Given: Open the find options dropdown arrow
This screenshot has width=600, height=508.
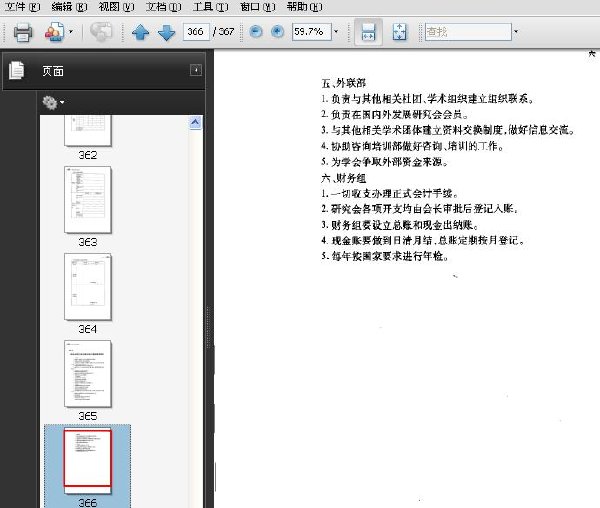Looking at the screenshot, I should click(x=515, y=31).
